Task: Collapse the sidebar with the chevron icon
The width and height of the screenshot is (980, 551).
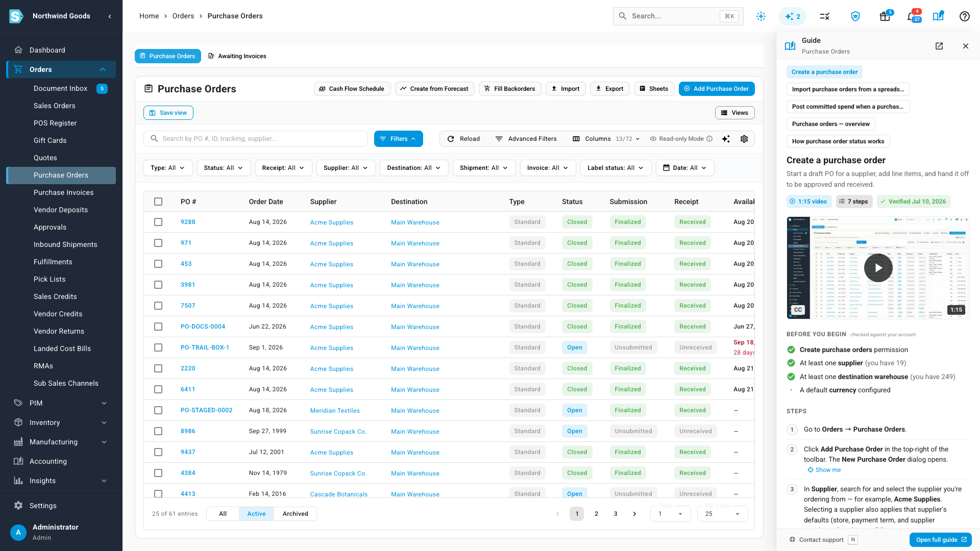Action: click(x=110, y=16)
